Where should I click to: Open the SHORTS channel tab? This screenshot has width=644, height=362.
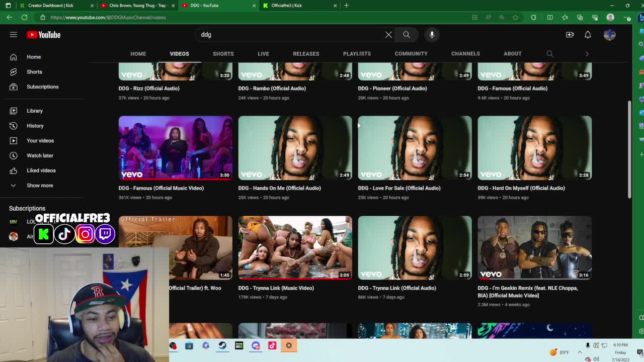(x=223, y=54)
